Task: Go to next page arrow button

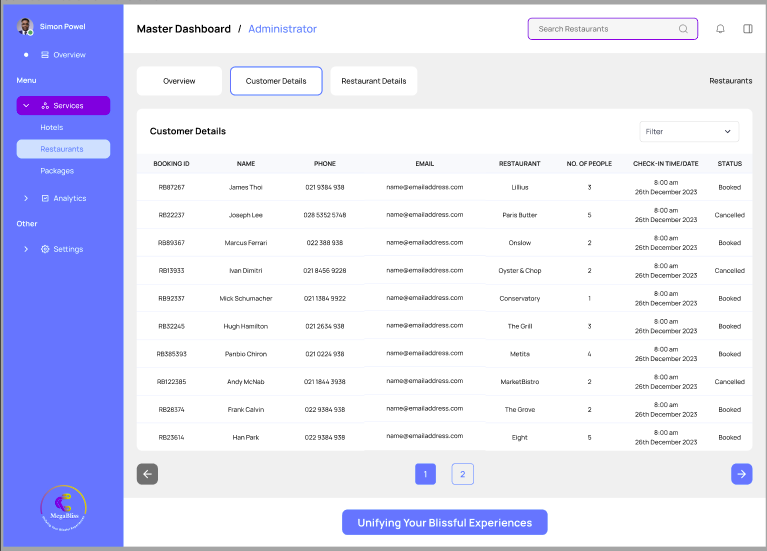Action: click(742, 474)
